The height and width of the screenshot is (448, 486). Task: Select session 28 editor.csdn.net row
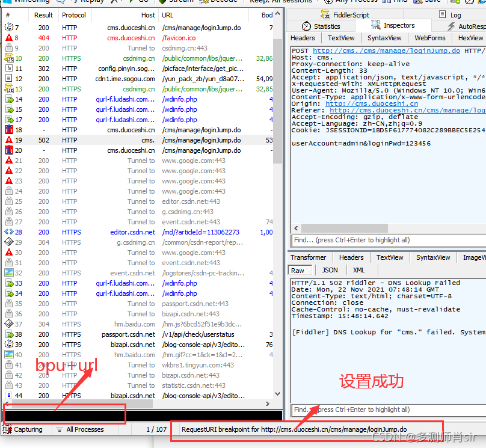click(x=138, y=232)
